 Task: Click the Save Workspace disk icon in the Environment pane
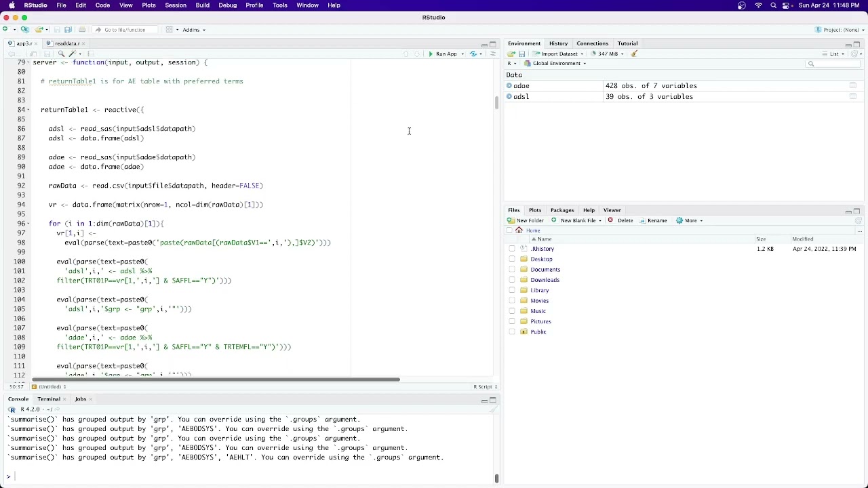[521, 54]
